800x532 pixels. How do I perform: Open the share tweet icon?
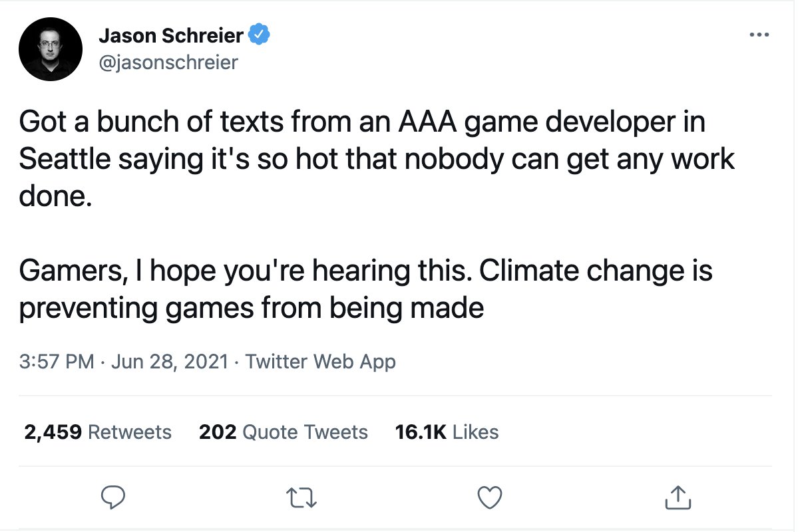pos(678,497)
